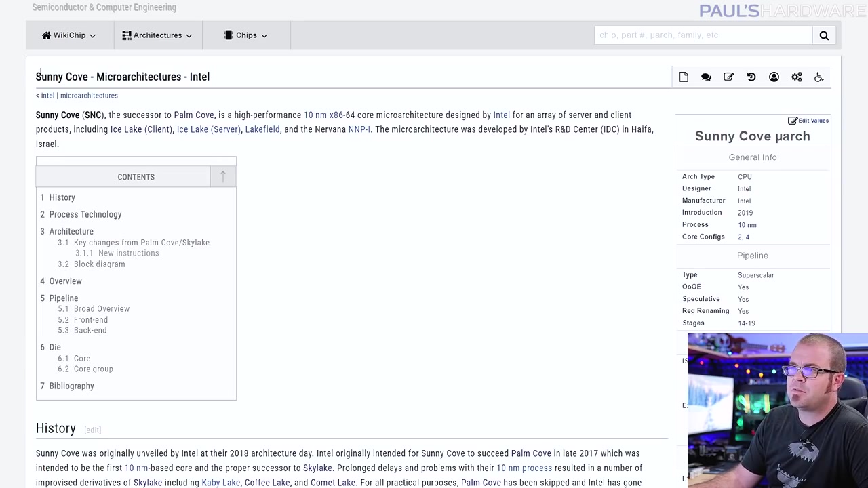Click the edit page pencil icon
The height and width of the screenshot is (488, 868).
728,77
